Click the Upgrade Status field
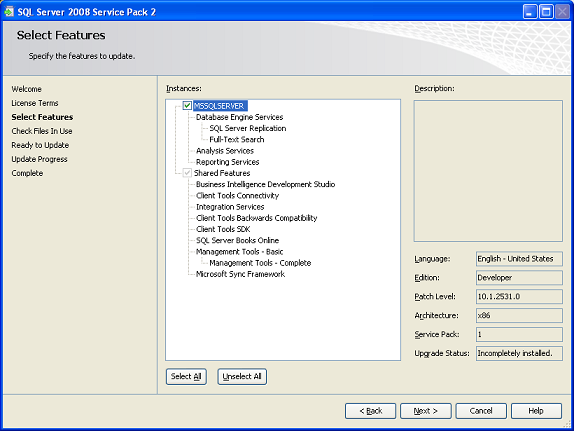Viewport: 574px width, 431px height. click(x=519, y=353)
